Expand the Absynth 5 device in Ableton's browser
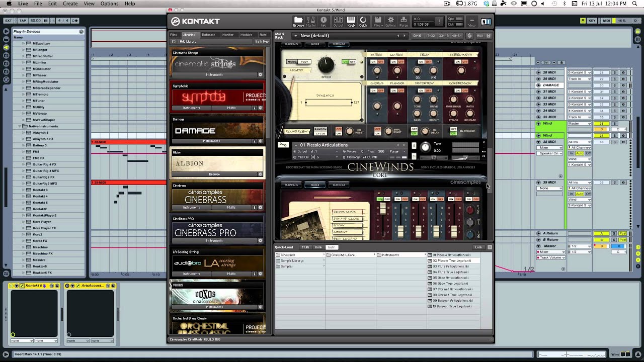The image size is (644, 362). click(x=23, y=133)
